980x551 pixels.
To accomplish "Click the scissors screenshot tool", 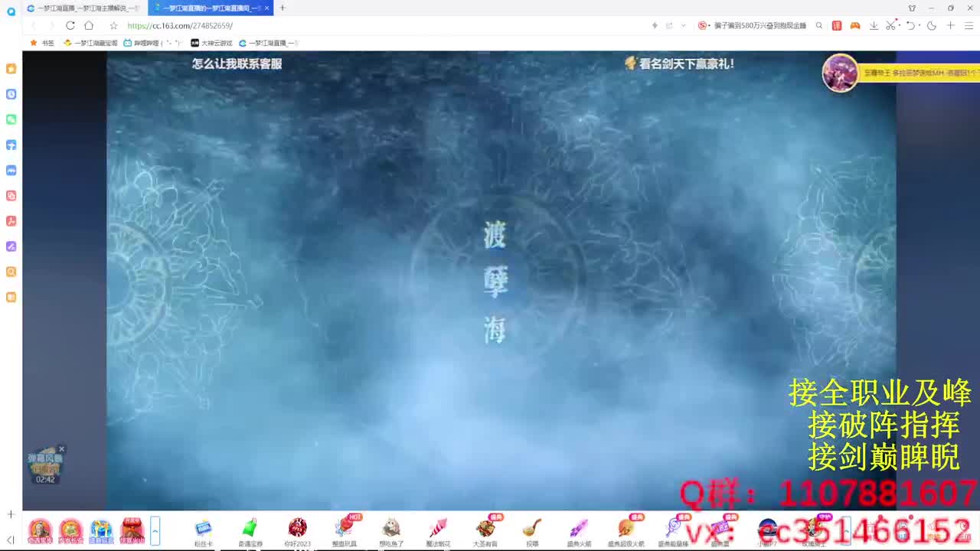I will pyautogui.click(x=890, y=25).
